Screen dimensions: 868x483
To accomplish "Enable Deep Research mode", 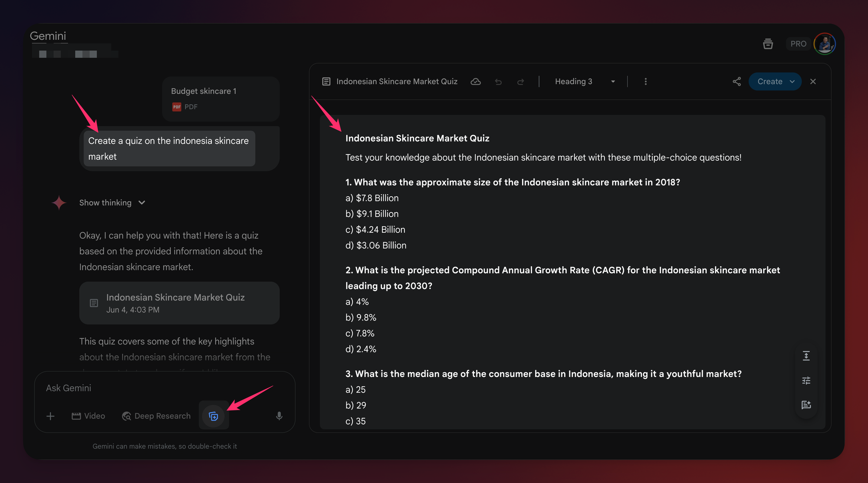I will tap(156, 416).
